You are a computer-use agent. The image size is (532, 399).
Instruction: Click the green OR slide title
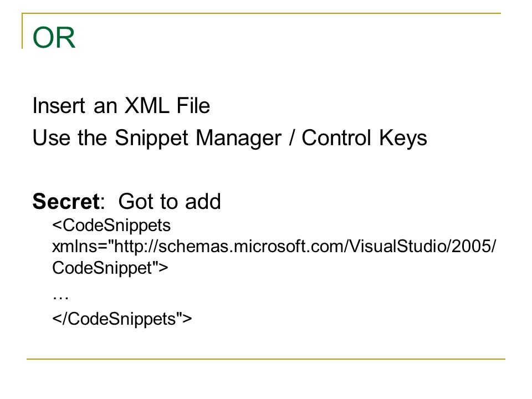(x=54, y=37)
